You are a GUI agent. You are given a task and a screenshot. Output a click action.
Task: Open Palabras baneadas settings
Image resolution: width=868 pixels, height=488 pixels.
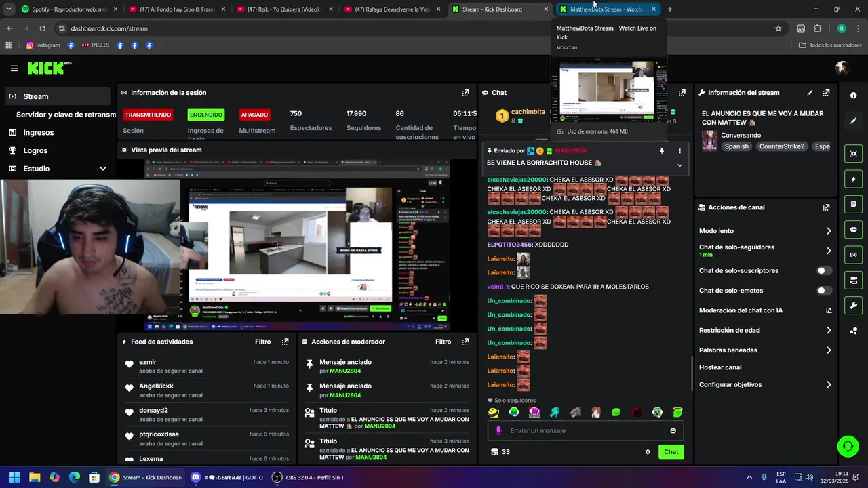pos(765,350)
